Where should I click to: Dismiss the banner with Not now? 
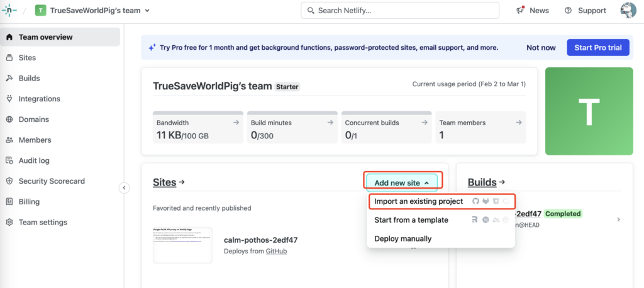pos(541,48)
